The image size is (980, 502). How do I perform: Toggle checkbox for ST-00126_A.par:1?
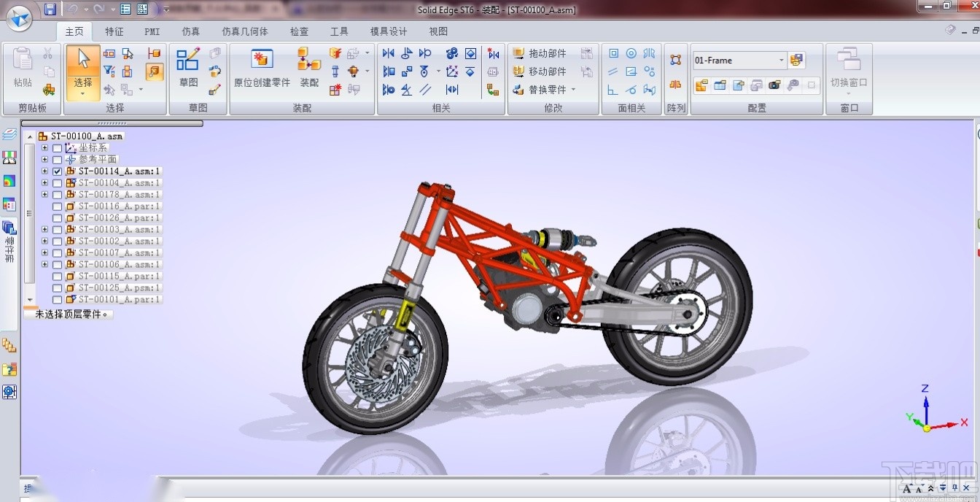click(x=58, y=217)
